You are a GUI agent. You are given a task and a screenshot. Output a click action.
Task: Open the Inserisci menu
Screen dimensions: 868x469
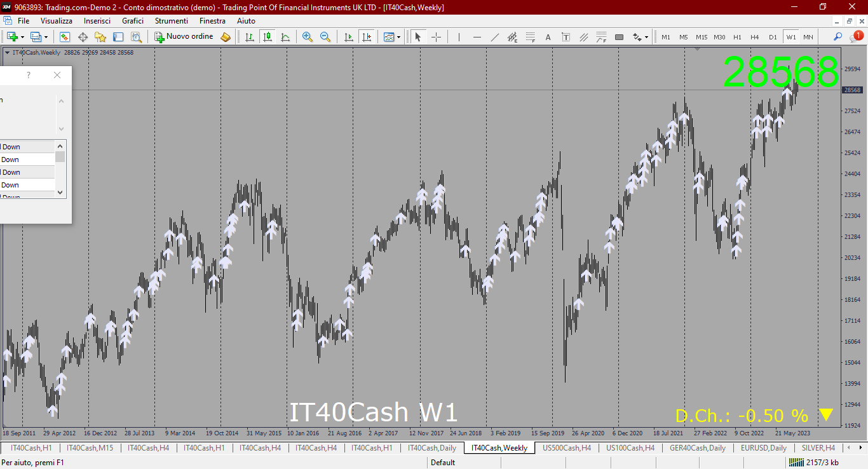[97, 21]
